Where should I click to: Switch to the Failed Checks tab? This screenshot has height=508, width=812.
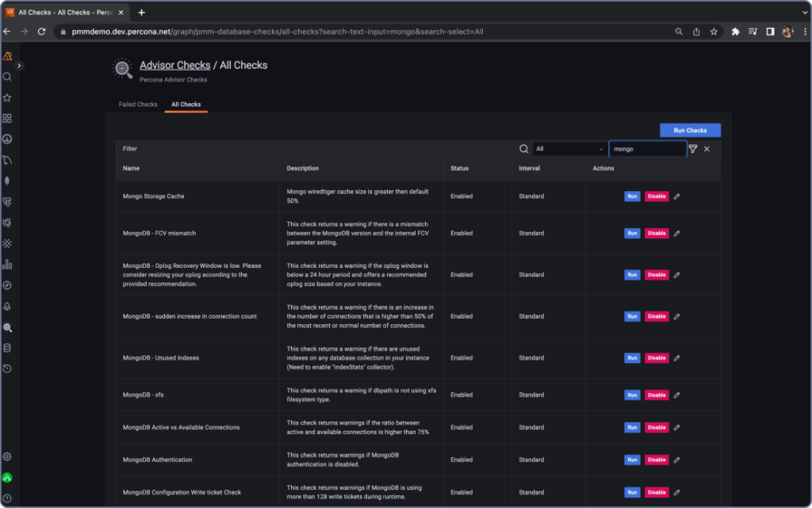coord(138,105)
